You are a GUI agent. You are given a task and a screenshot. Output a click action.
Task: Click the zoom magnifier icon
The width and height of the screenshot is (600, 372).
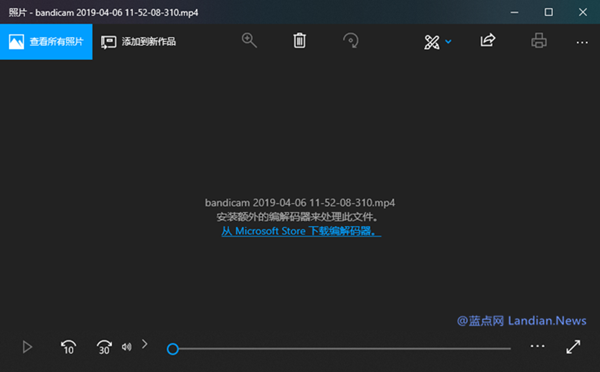(x=249, y=40)
